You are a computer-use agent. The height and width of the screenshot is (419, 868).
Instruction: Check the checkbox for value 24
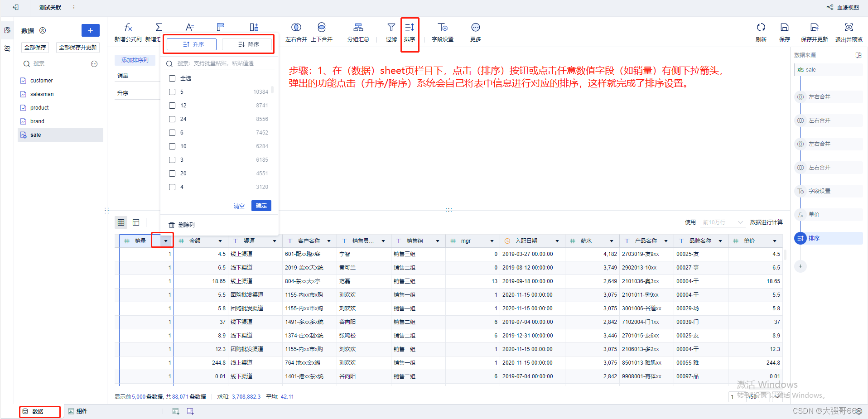(172, 119)
